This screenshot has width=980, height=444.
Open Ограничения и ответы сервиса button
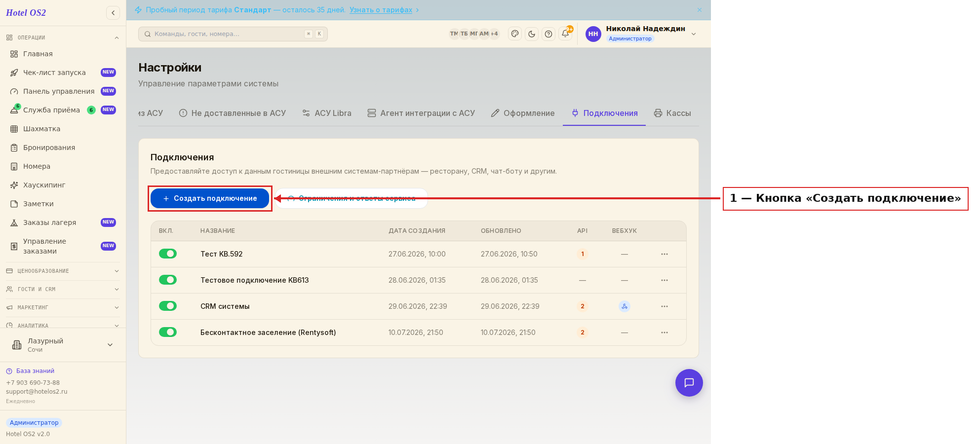click(351, 198)
